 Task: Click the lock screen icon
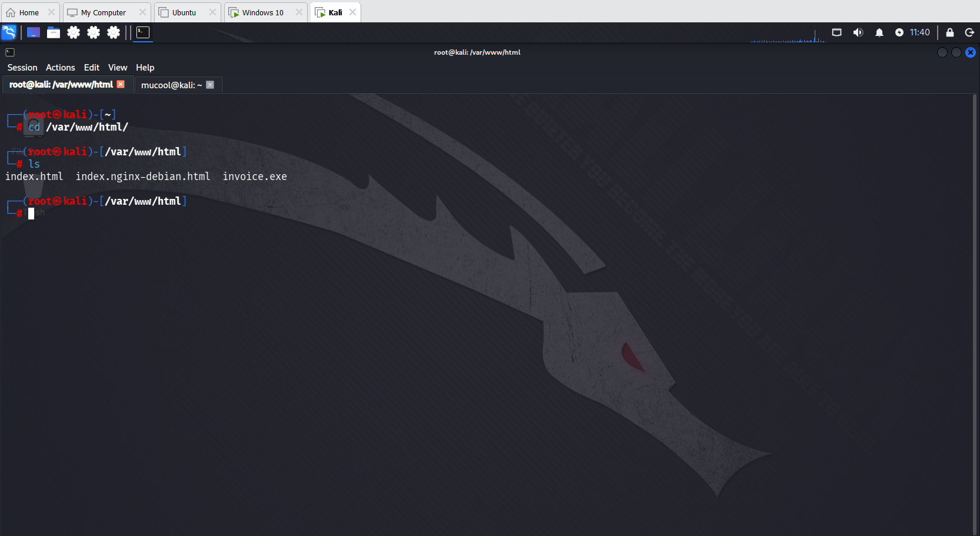pos(950,32)
